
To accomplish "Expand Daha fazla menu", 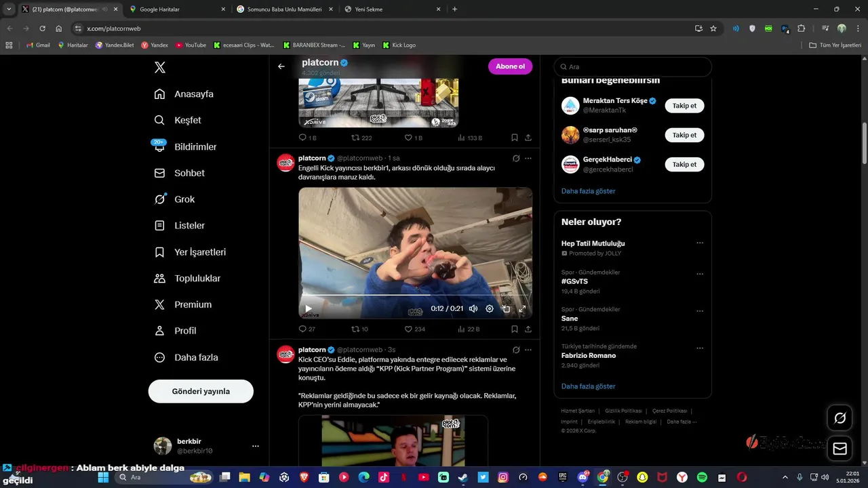I will coord(186,357).
